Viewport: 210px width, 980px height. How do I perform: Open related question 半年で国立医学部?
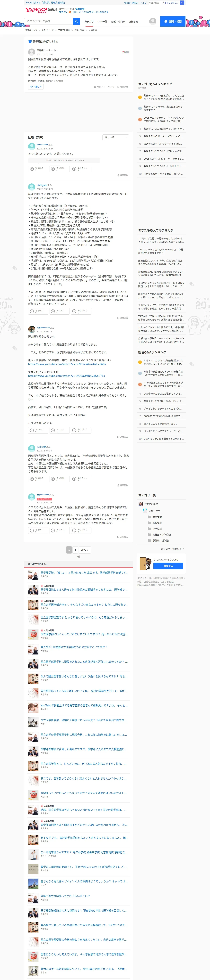[x=65, y=896]
